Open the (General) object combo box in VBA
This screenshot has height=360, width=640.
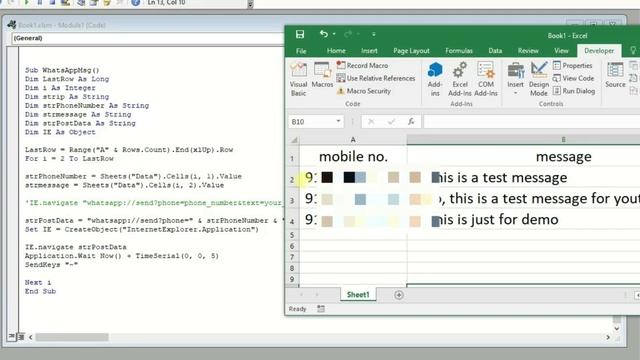point(147,38)
